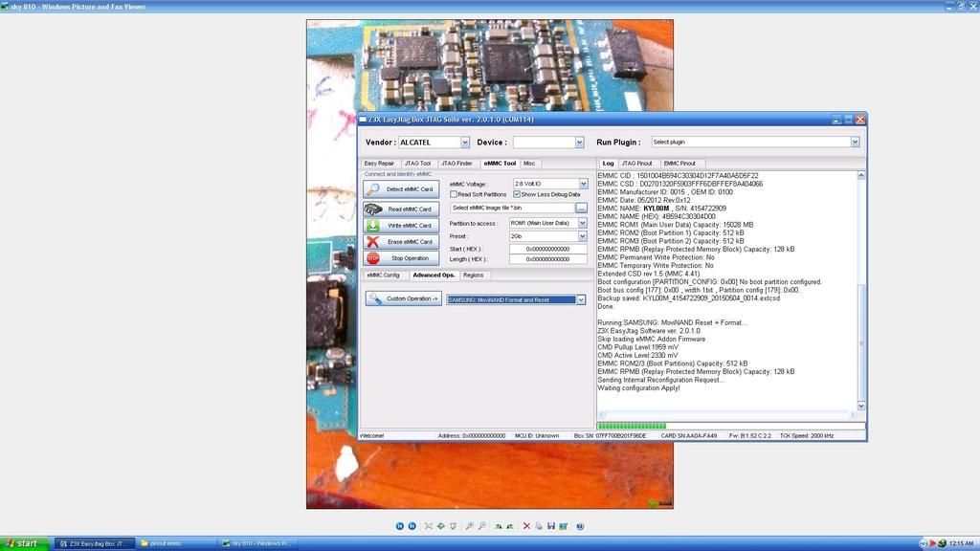Click the EMMC NAME KYL00M log line
Screen dimensions: 980x551
[662, 209]
